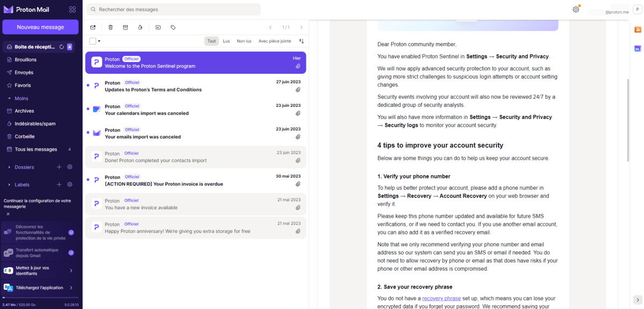Viewport: 644px width, 309px height.
Task: Open email 'Your calendars import was canceled'
Action: (196, 109)
